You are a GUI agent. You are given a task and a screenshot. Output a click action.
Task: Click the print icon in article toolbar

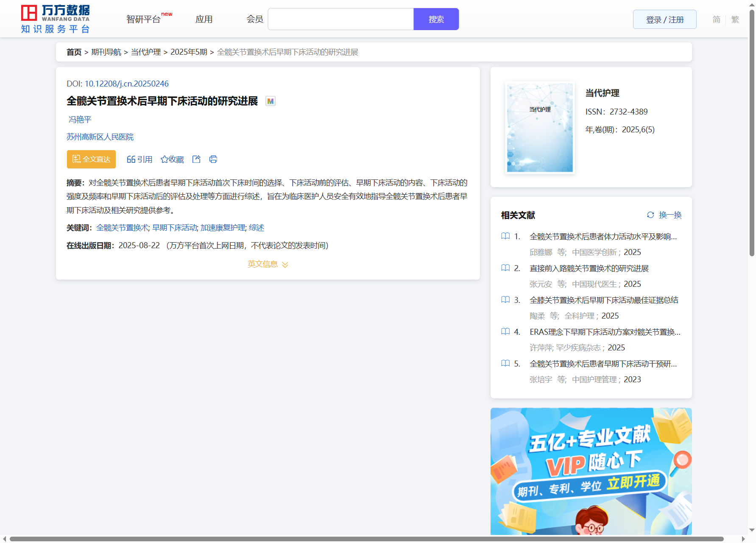pyautogui.click(x=213, y=160)
